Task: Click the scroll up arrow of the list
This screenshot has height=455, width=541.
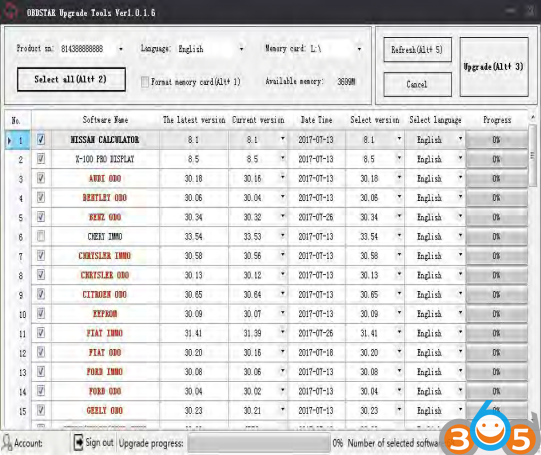Action: [533, 118]
